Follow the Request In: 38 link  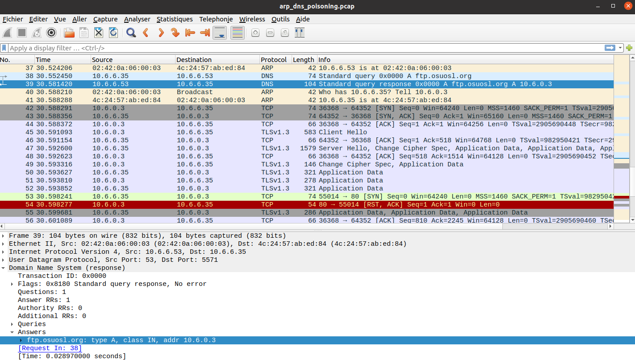pyautogui.click(x=50, y=348)
